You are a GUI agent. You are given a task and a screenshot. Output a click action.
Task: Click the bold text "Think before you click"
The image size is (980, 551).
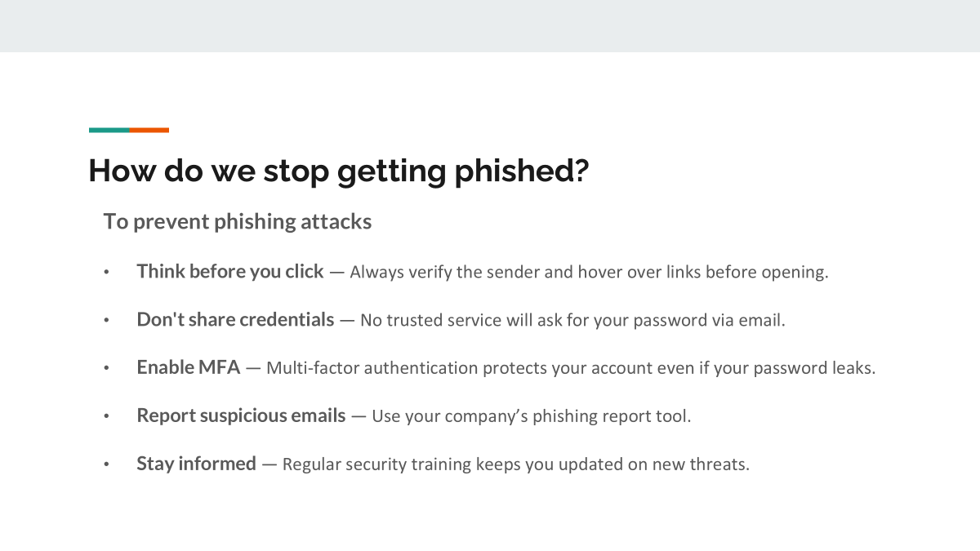pyautogui.click(x=230, y=272)
